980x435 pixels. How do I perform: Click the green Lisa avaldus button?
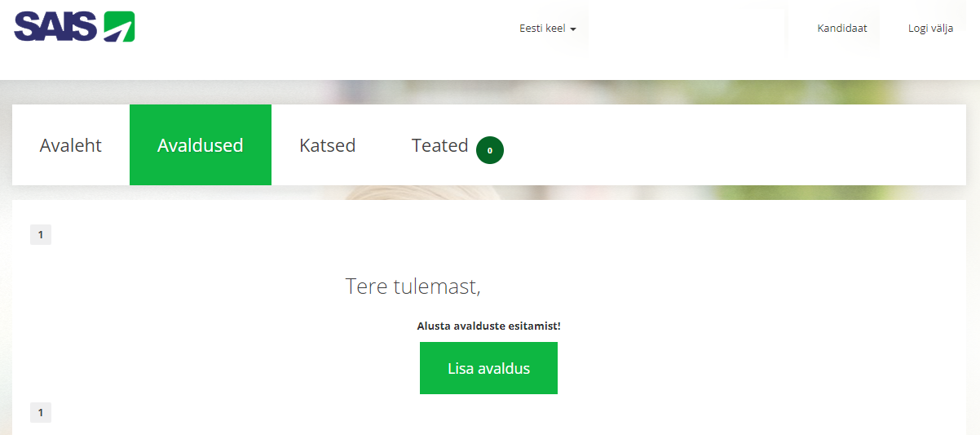point(488,368)
